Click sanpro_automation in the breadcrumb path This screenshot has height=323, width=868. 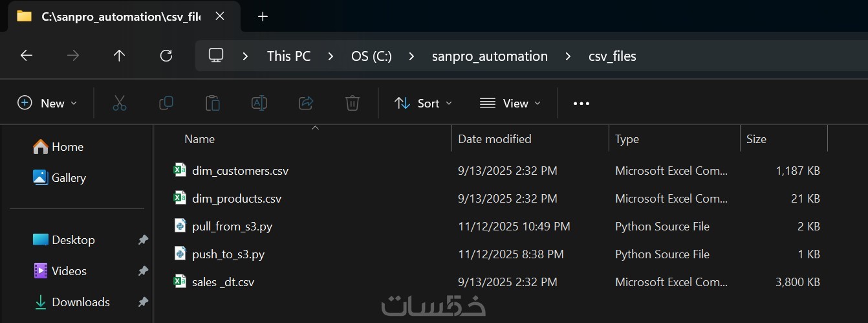(490, 56)
